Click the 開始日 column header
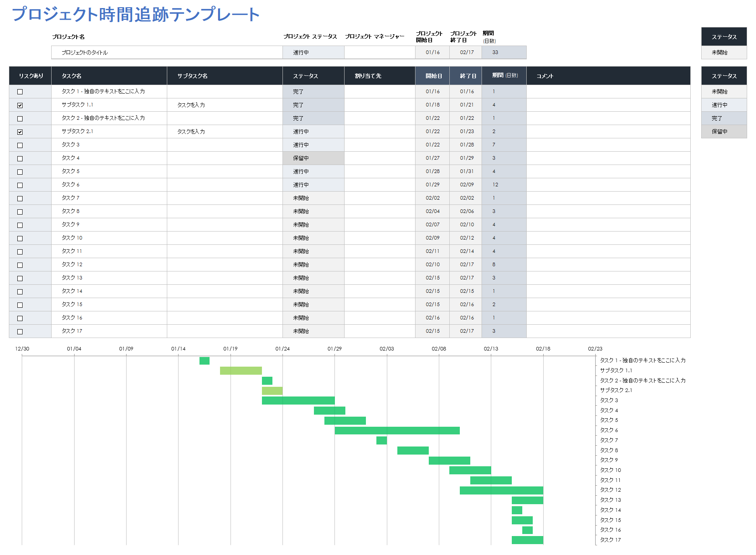This screenshot has width=756, height=555. (432, 76)
